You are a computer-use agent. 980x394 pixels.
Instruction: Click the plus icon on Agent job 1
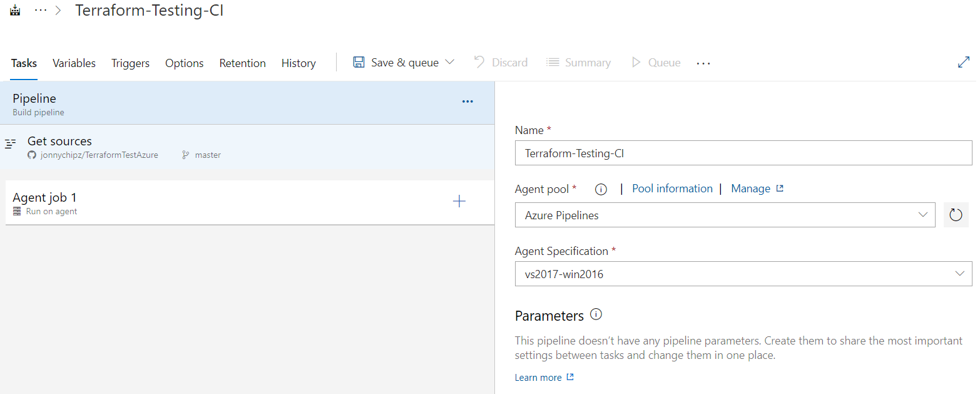(459, 201)
